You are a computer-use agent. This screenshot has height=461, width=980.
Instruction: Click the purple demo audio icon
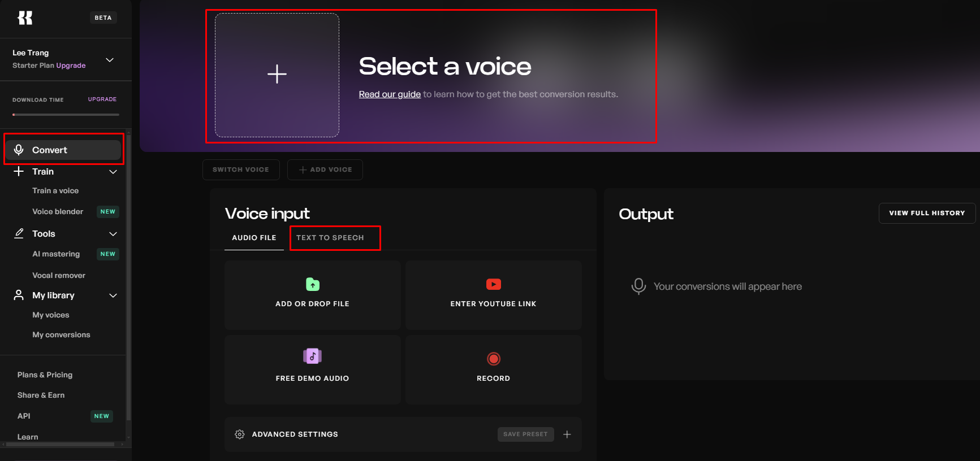[313, 356]
